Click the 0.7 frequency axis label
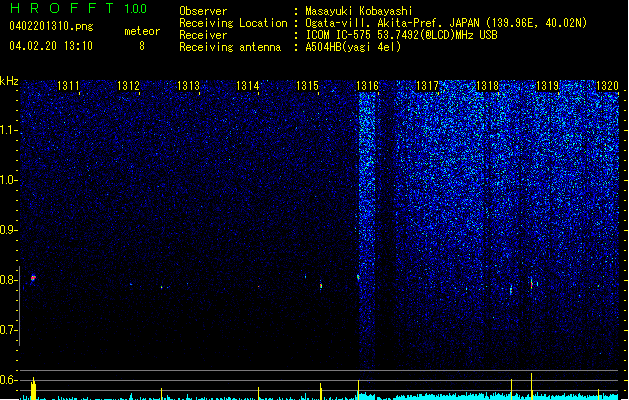629x400 pixels. (x=8, y=330)
